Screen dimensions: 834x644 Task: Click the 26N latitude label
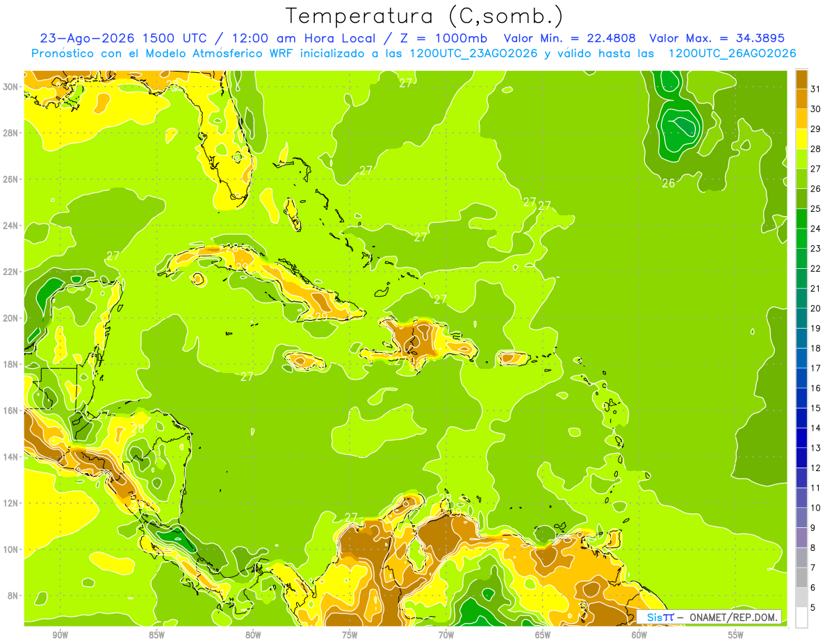[x=10, y=179]
